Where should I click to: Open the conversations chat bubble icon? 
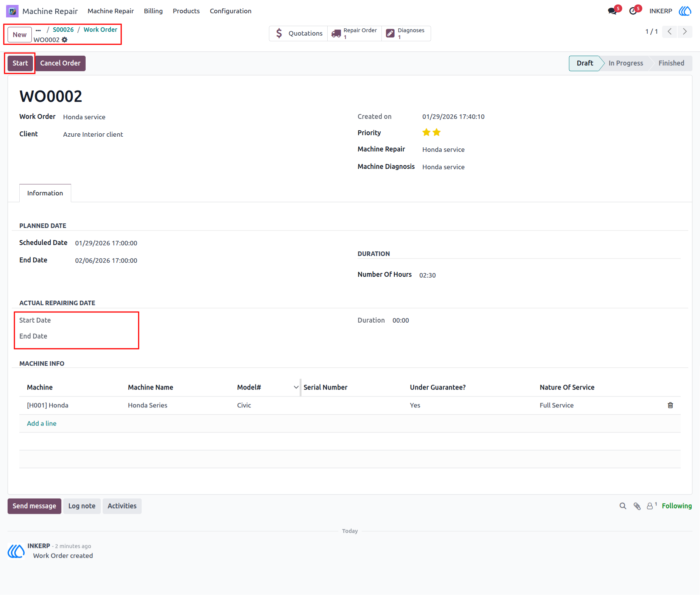click(x=612, y=11)
